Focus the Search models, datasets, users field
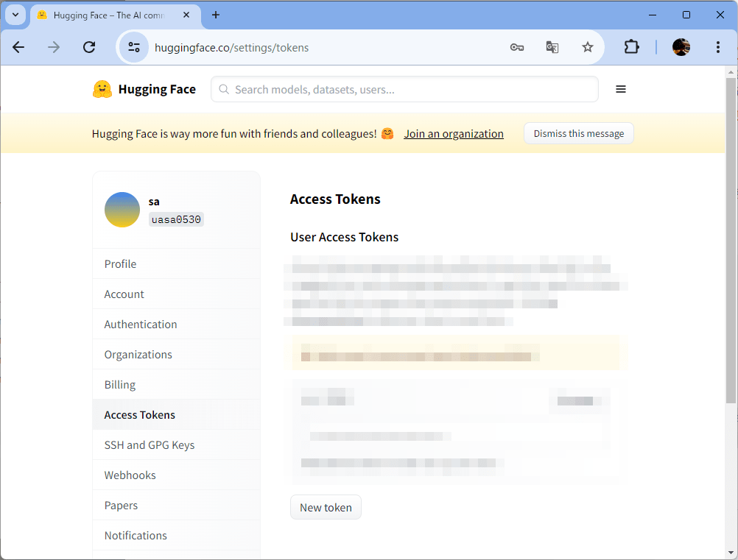This screenshot has height=560, width=738. point(405,89)
